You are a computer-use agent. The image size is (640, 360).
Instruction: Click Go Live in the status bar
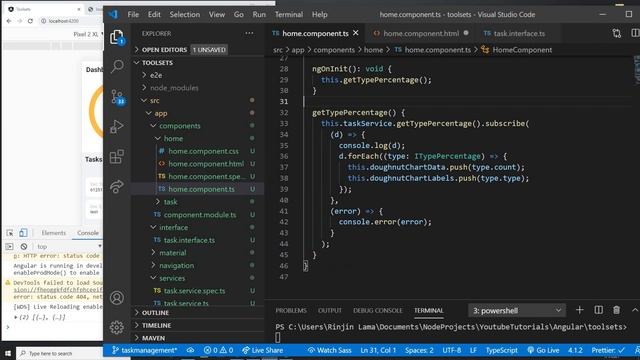tap(543, 350)
